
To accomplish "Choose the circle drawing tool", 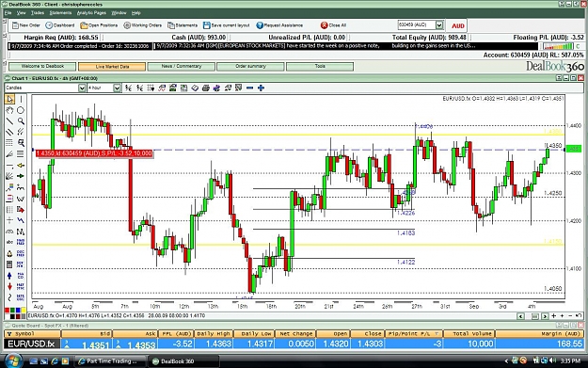I will [x=21, y=110].
